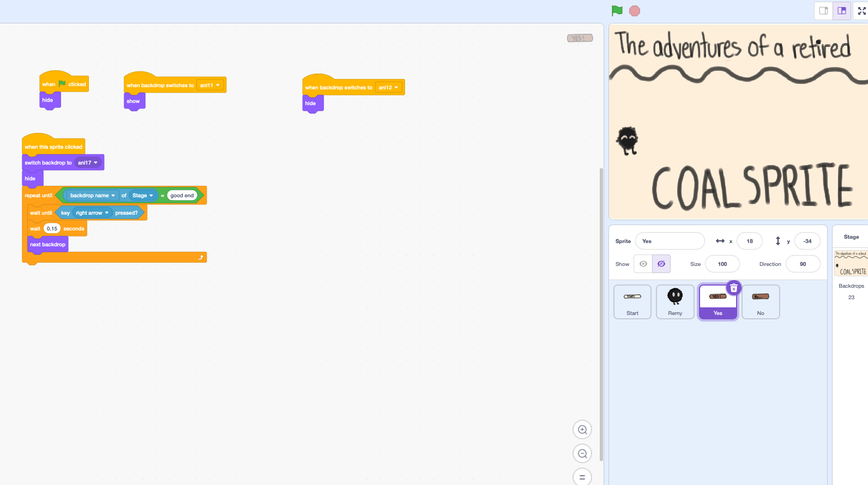
Task: Click the hide block under flag clicked
Action: point(50,100)
